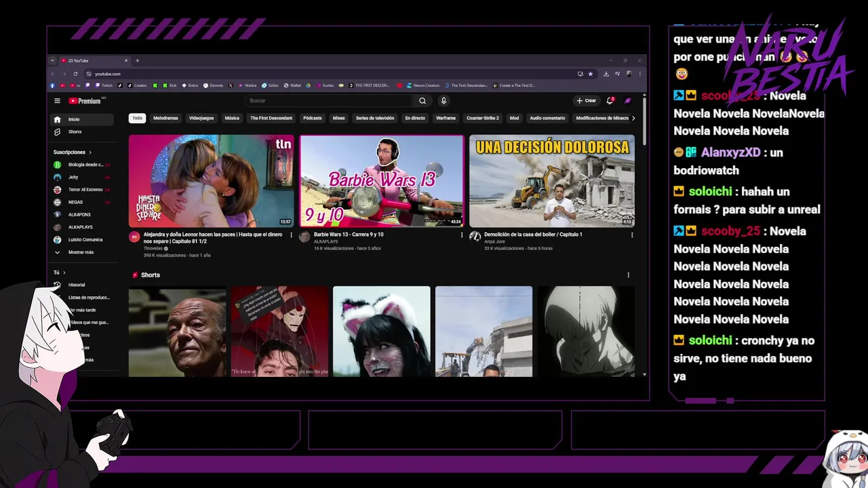Open options for the Barbie Wars 13 video
Viewport: 868px width, 488px height.
462,235
